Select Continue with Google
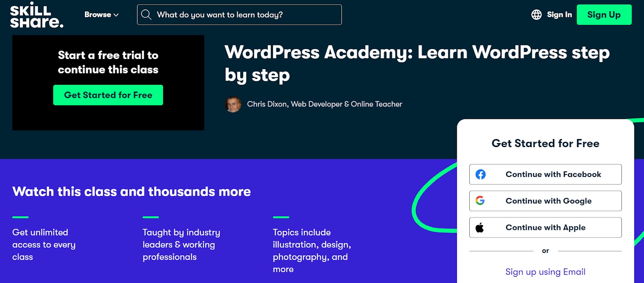This screenshot has width=644, height=283. pos(545,201)
